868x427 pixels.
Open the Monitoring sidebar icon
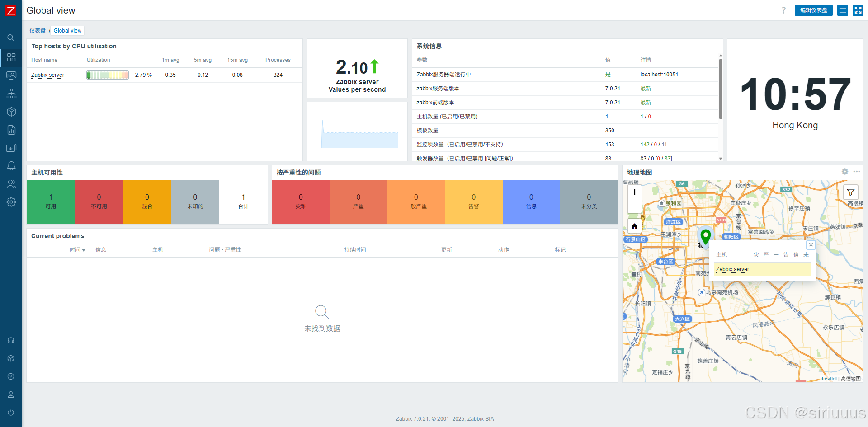click(x=11, y=75)
